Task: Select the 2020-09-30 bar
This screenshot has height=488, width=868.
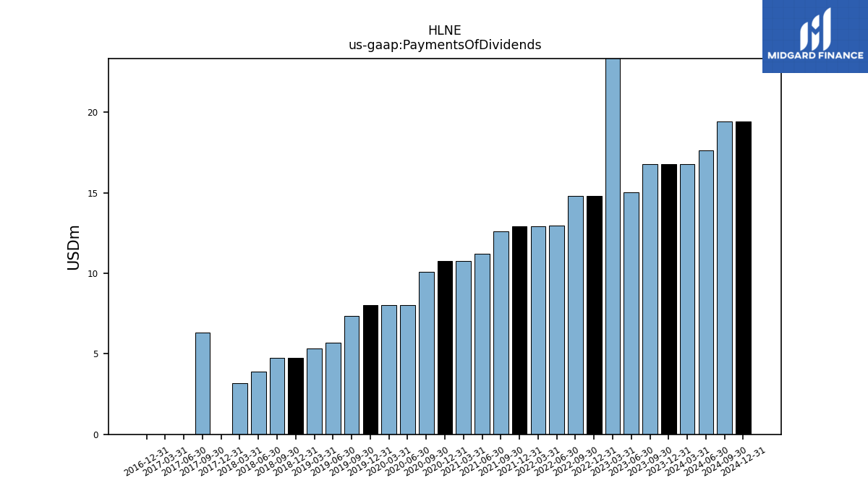Action: pyautogui.click(x=426, y=353)
